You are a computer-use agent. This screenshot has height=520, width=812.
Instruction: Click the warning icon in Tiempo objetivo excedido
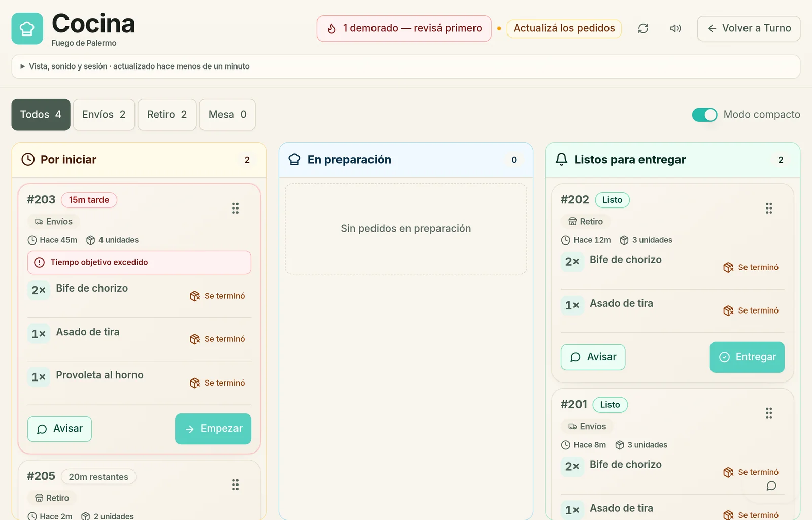pos(39,262)
